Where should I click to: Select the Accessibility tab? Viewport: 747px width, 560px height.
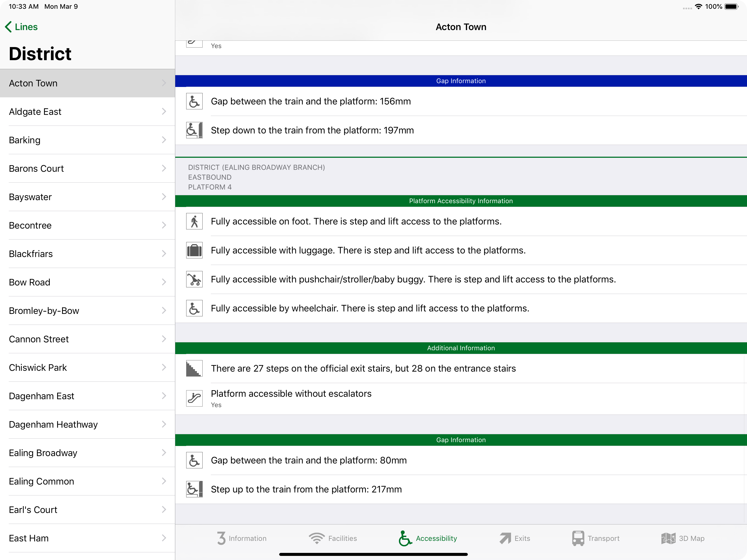(x=428, y=538)
